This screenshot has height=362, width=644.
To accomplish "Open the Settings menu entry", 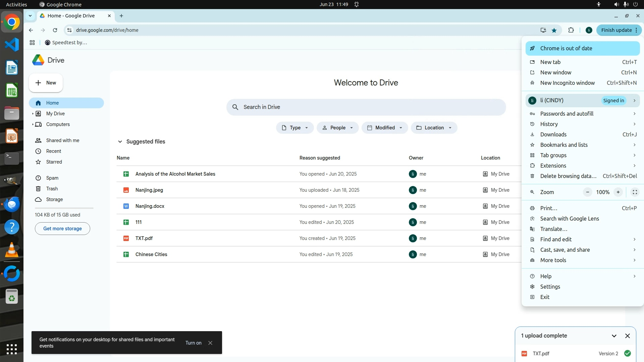I will tap(550, 287).
